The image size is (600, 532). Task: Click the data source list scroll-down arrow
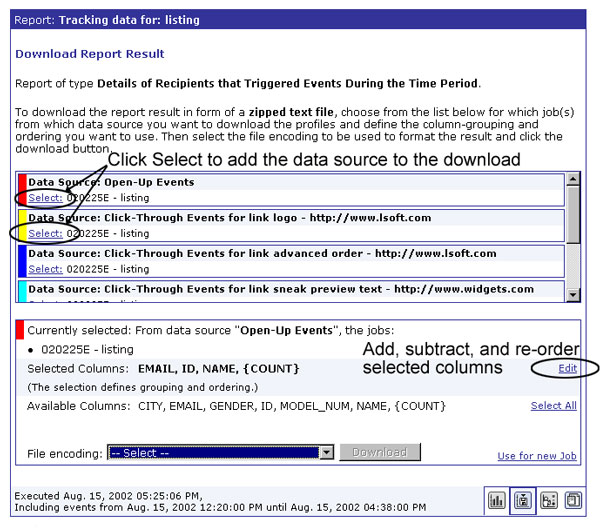pyautogui.click(x=573, y=295)
